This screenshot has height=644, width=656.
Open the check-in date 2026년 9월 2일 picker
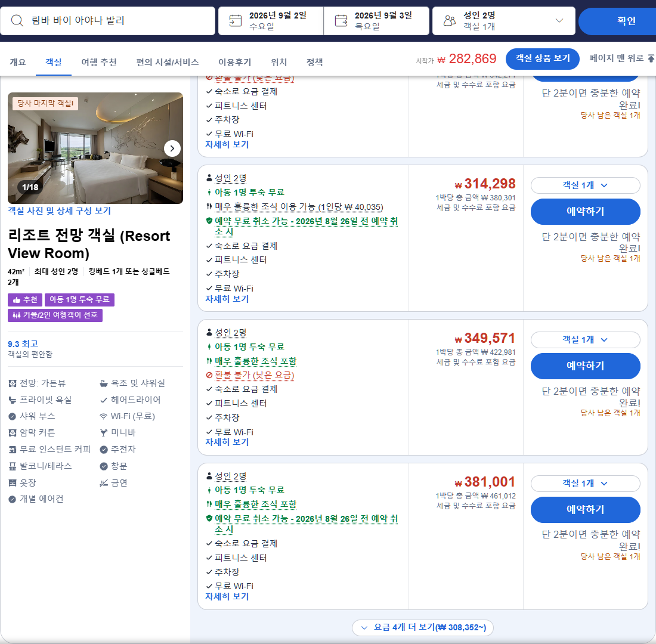[x=271, y=20]
